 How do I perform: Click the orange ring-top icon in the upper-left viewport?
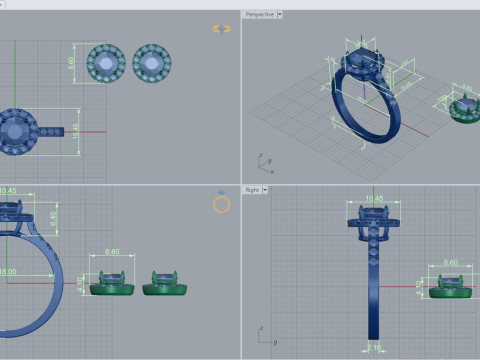pos(222,29)
